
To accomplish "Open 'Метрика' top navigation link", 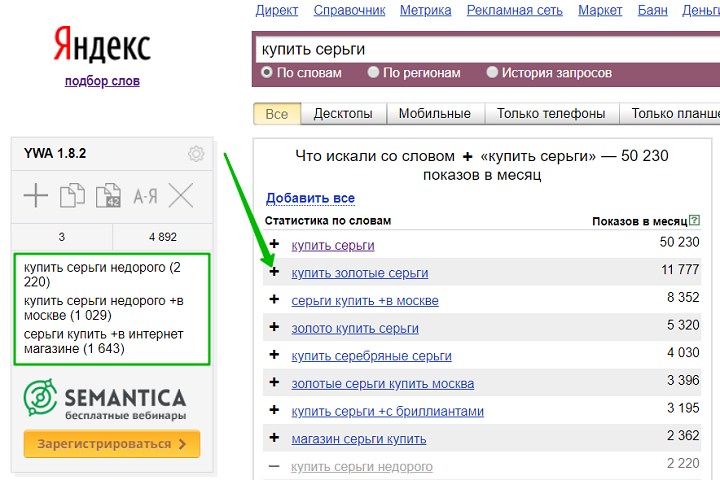I will click(426, 10).
